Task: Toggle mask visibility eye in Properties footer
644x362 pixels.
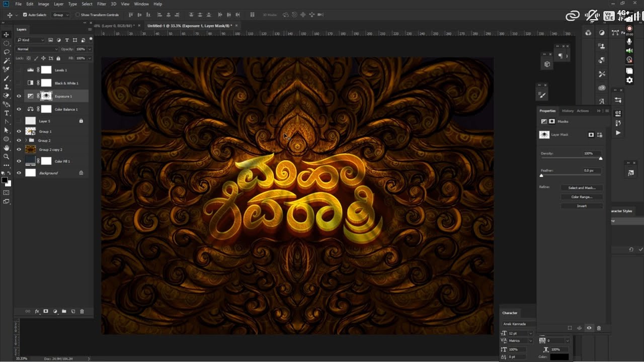Action: [589, 328]
